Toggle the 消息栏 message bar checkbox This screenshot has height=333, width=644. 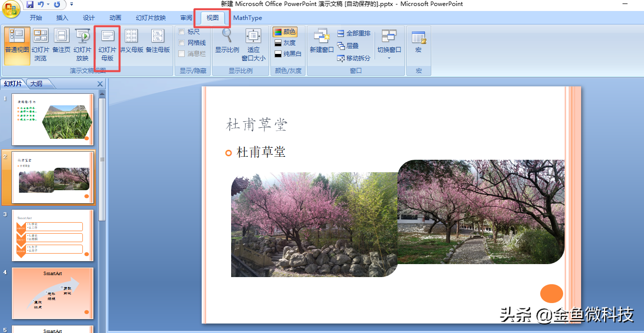182,54
